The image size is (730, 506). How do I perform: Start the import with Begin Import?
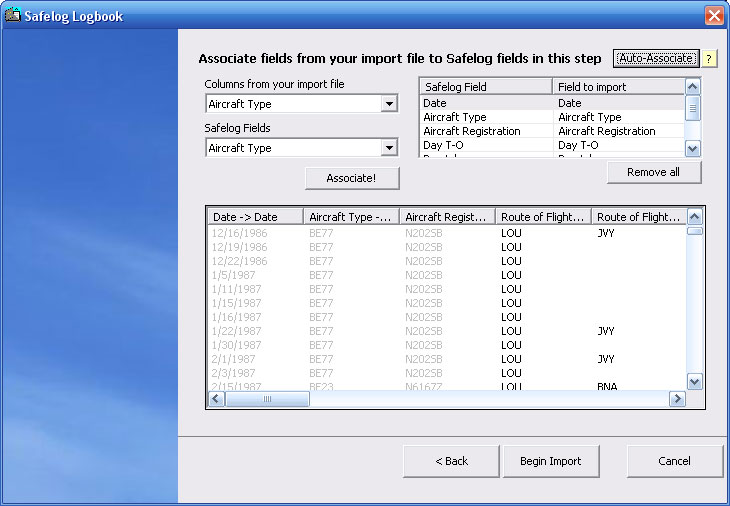[551, 461]
